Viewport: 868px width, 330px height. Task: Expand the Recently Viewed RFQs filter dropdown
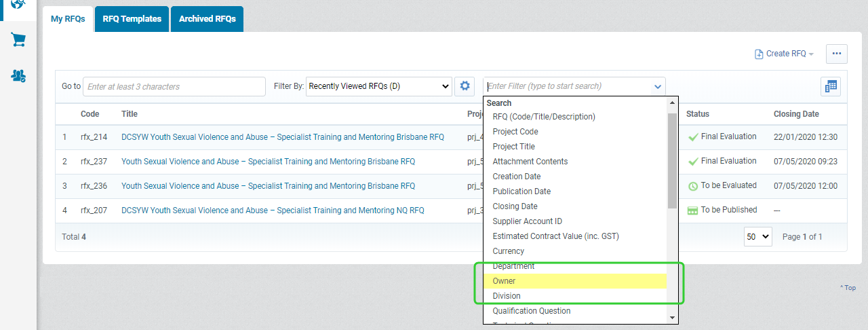click(x=378, y=86)
